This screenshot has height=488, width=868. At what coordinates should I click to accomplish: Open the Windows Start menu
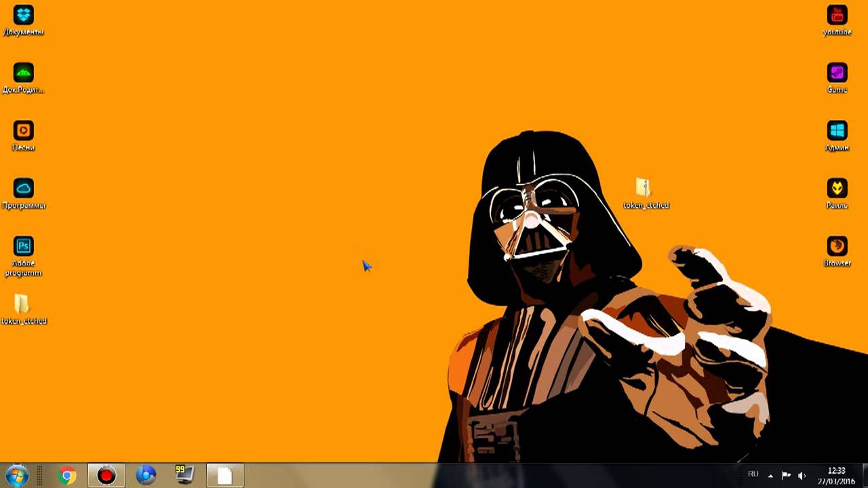pyautogui.click(x=16, y=476)
